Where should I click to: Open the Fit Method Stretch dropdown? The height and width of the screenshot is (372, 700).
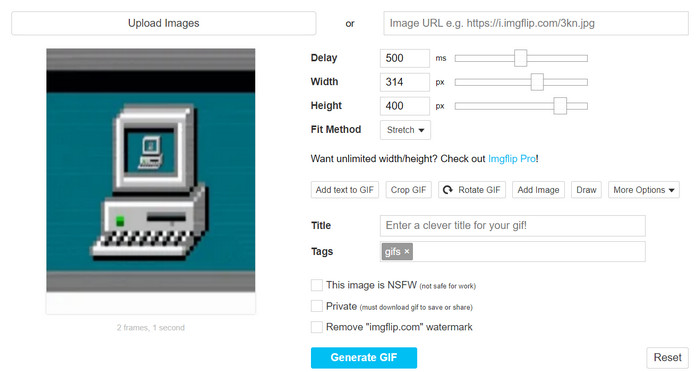tap(405, 130)
